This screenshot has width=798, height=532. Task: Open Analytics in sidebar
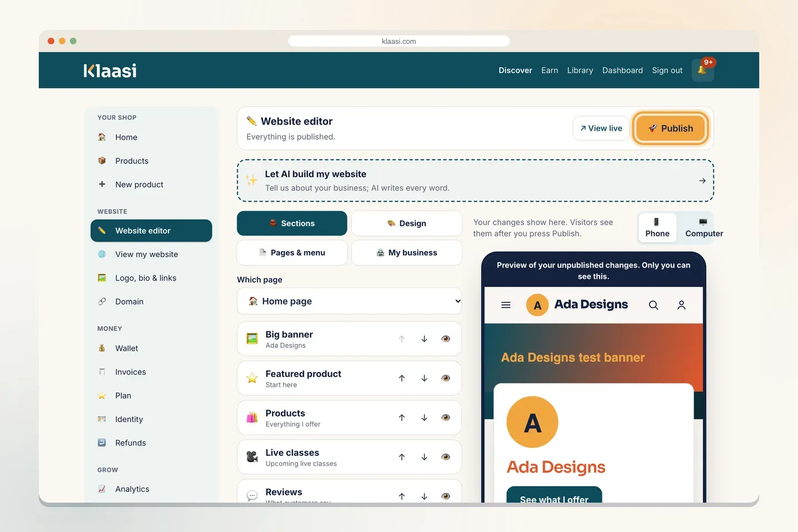[151, 489]
